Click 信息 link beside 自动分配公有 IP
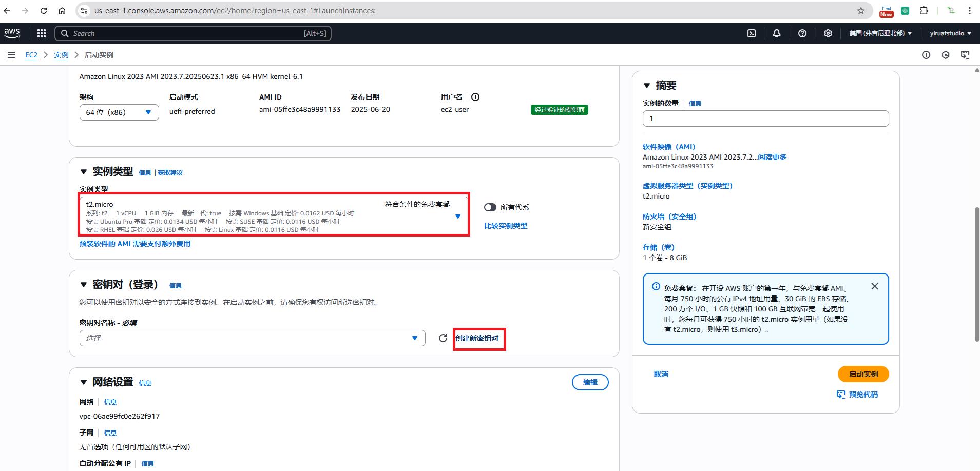Image resolution: width=980 pixels, height=471 pixels. tap(147, 464)
